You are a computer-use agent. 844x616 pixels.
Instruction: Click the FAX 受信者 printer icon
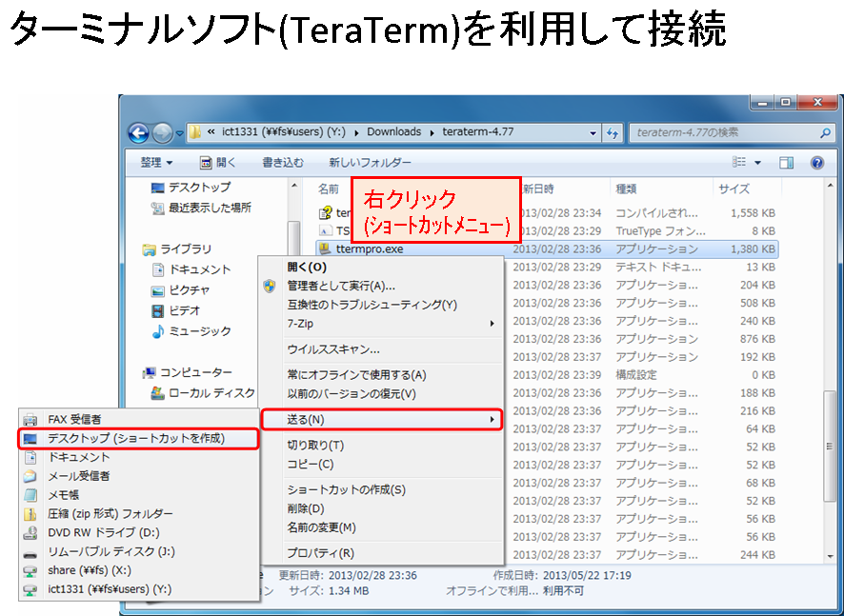point(30,419)
